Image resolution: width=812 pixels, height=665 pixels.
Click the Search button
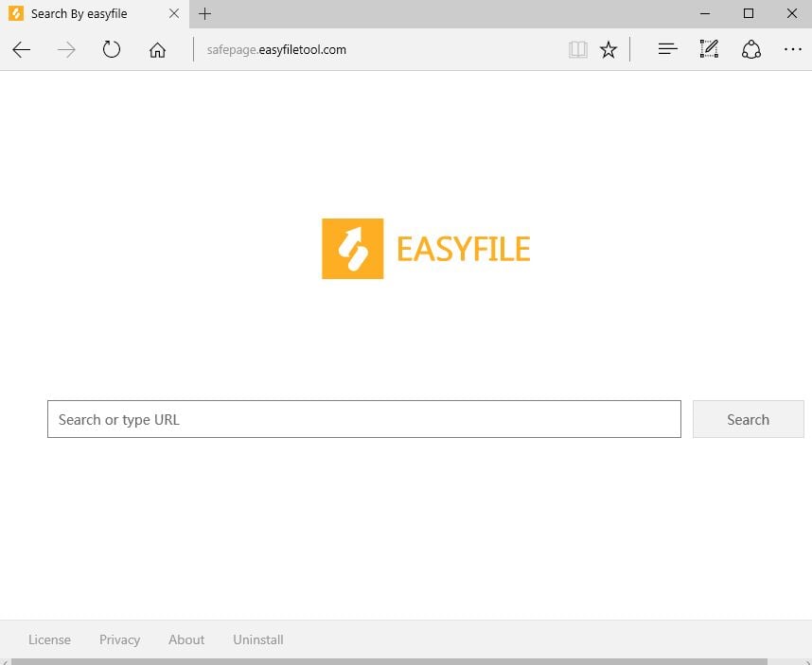749,419
